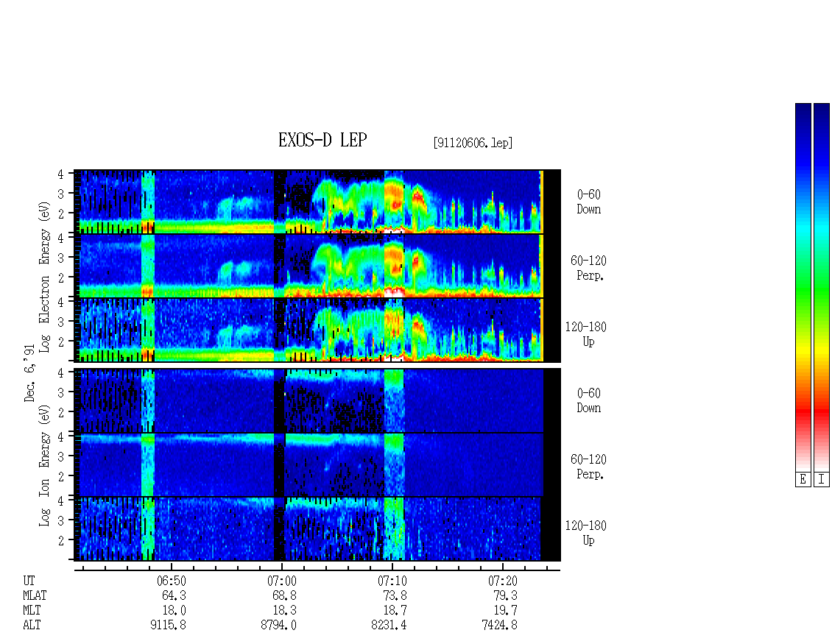Select the MLAT value 68.8
The height and width of the screenshot is (644, 832).
284,595
